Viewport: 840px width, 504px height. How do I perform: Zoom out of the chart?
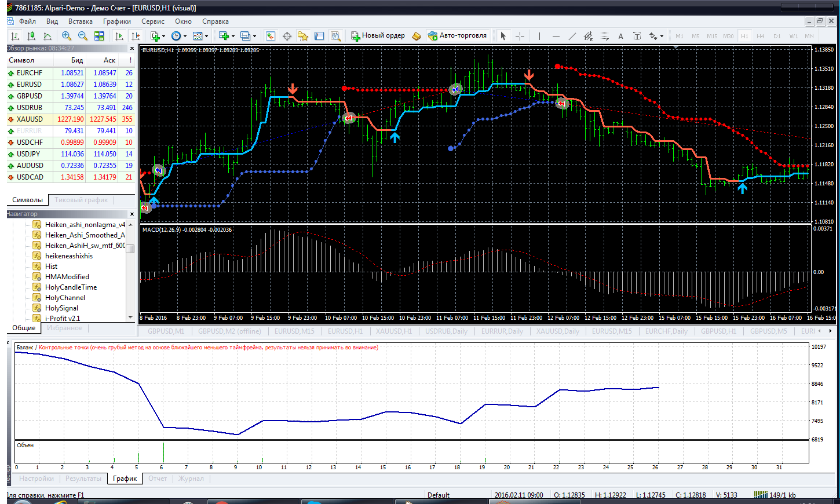coord(83,36)
